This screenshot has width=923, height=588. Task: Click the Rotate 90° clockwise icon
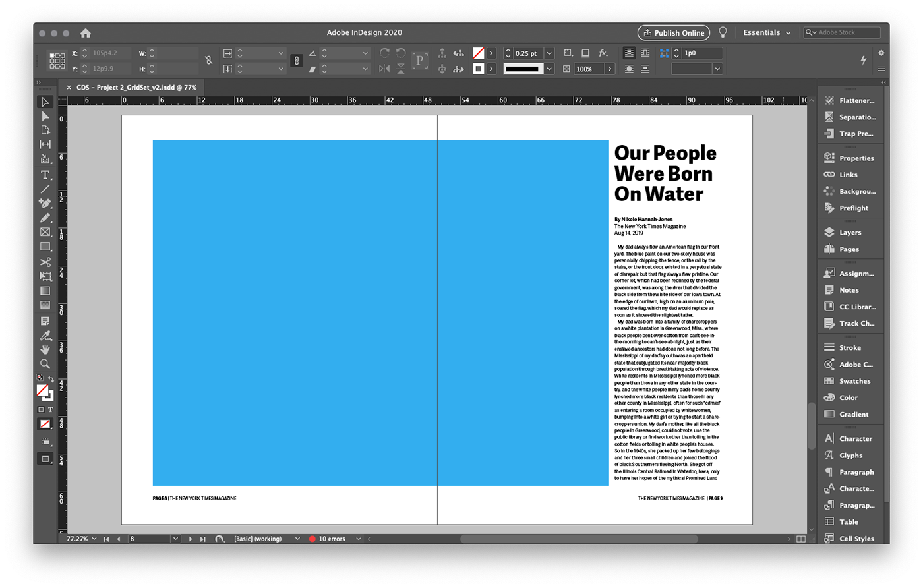384,53
